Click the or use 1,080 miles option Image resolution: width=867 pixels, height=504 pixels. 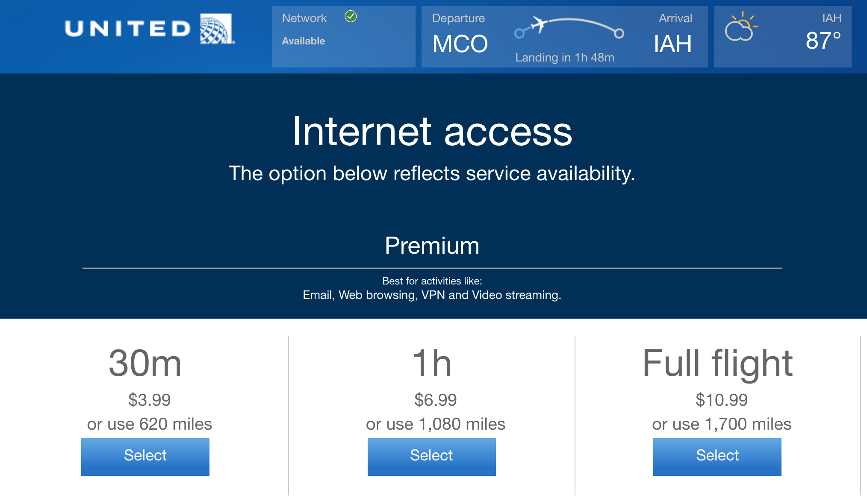click(435, 424)
